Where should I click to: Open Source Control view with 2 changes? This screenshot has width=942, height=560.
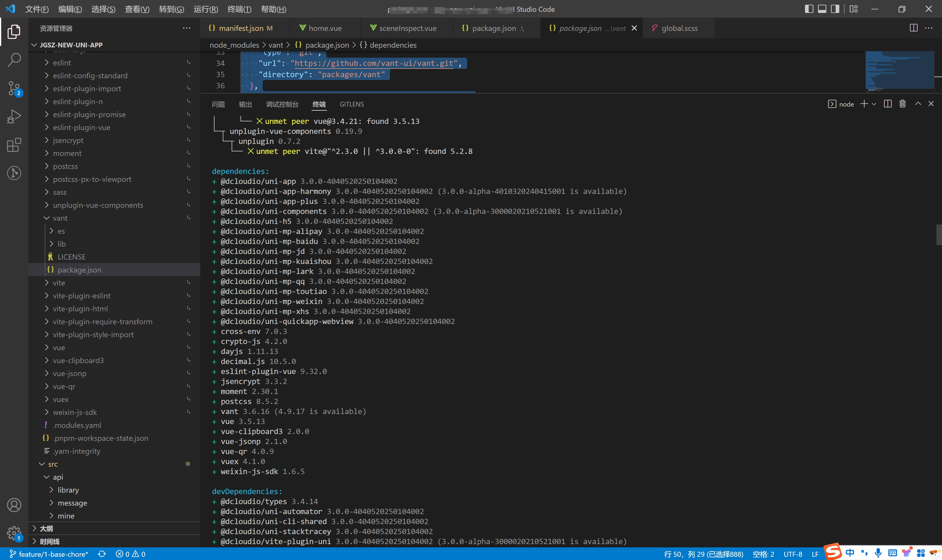click(x=14, y=88)
